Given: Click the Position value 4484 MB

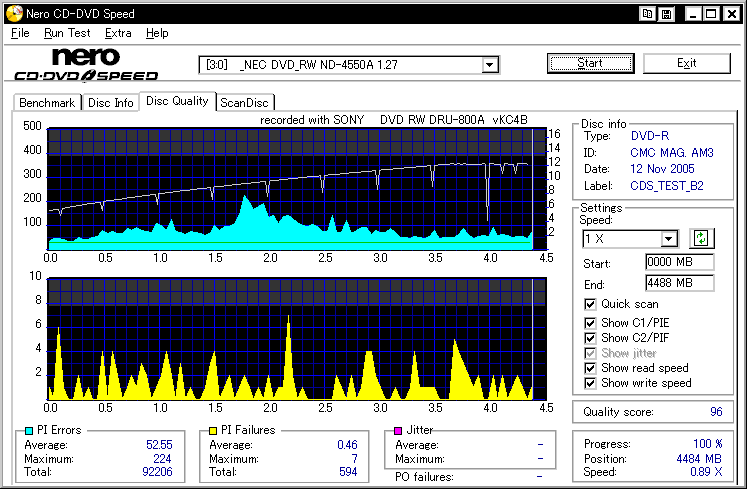Looking at the screenshot, I should click(x=699, y=458).
